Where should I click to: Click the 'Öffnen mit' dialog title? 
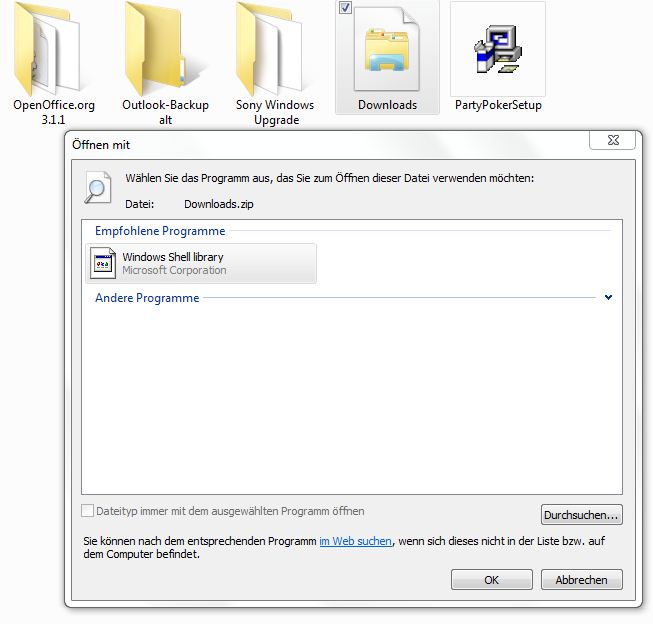pos(101,145)
